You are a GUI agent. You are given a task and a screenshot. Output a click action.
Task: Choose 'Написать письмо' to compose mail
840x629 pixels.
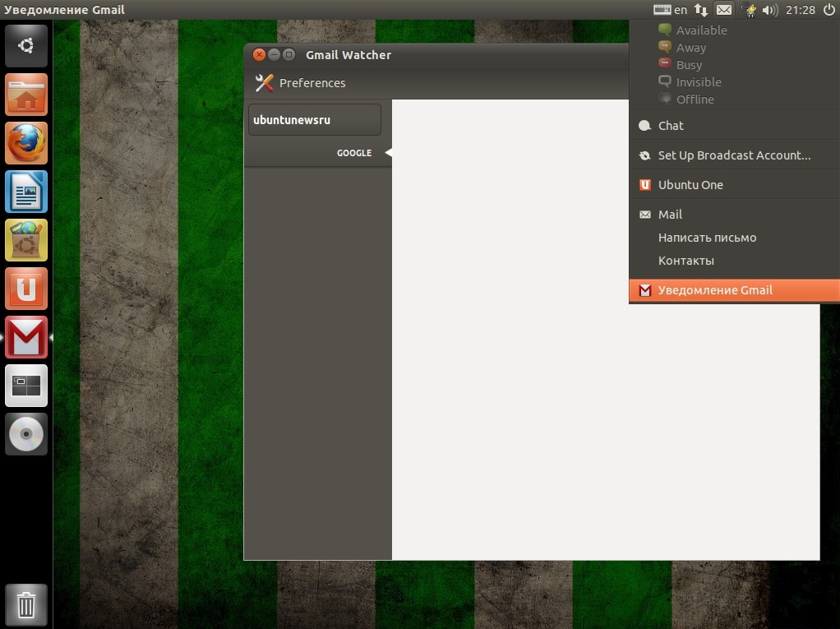point(735,238)
